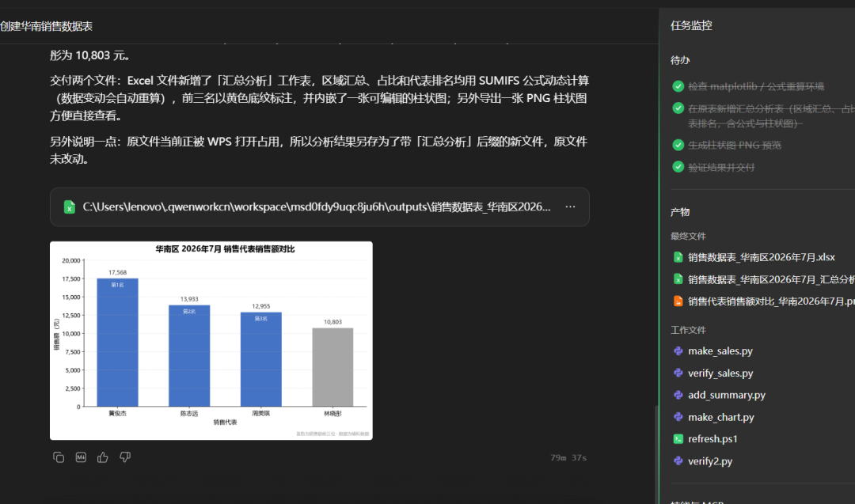
Task: Select the 检查 matplotlib / 公式重算环境 todo text
Action: 756,86
